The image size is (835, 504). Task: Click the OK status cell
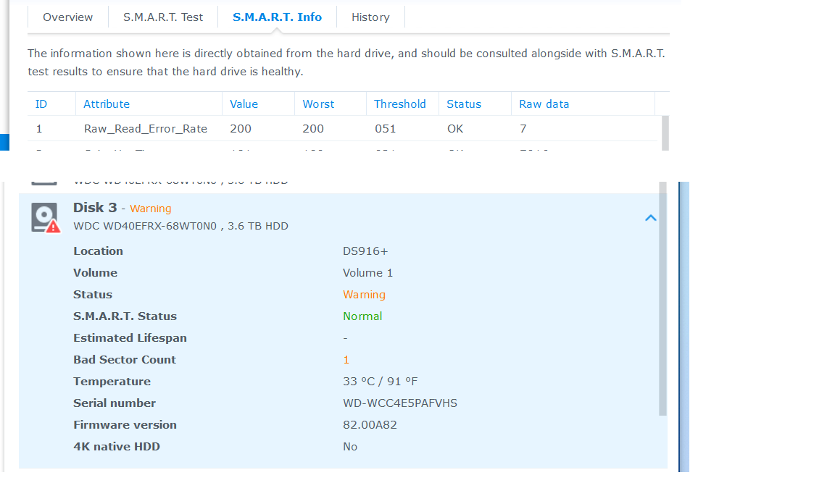455,128
